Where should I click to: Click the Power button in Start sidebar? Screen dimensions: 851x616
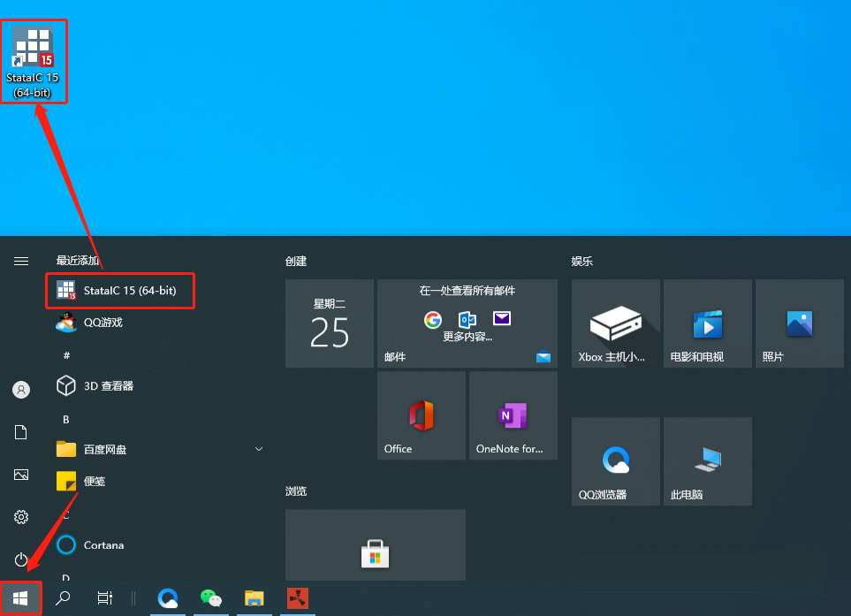(x=21, y=559)
